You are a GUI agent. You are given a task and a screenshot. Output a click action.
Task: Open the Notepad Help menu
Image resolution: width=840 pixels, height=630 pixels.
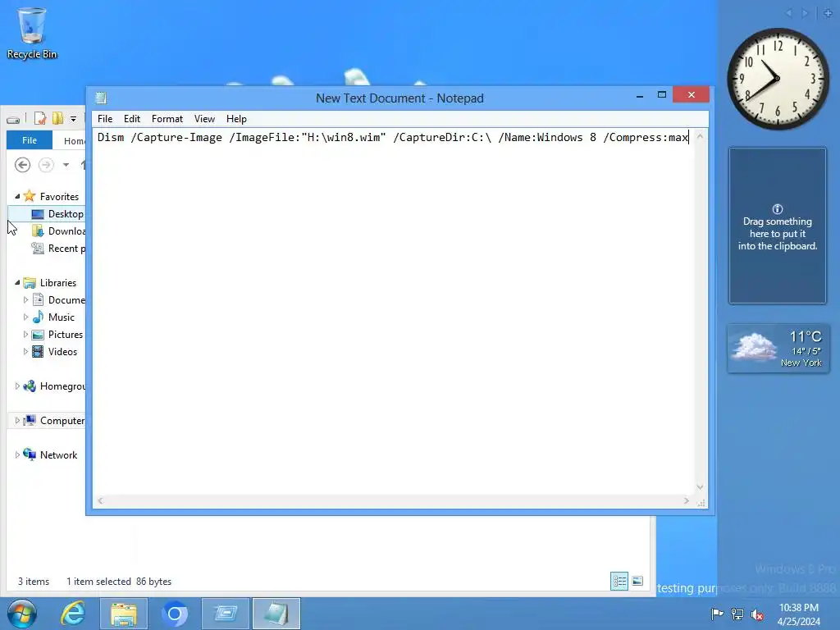coord(236,119)
